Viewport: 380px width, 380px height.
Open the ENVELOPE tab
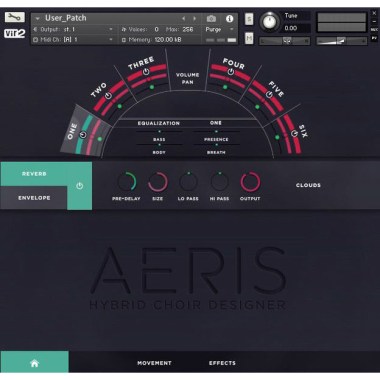[x=34, y=198]
